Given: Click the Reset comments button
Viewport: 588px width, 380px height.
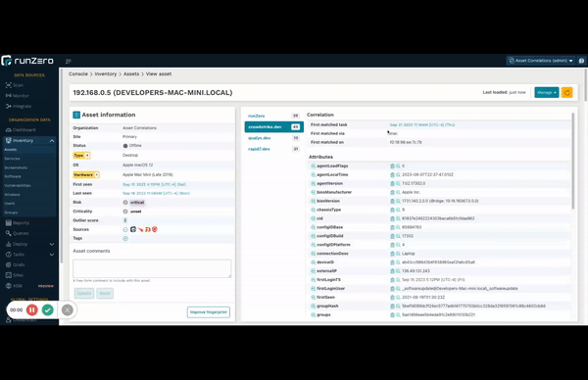Looking at the screenshot, I should (x=105, y=293).
